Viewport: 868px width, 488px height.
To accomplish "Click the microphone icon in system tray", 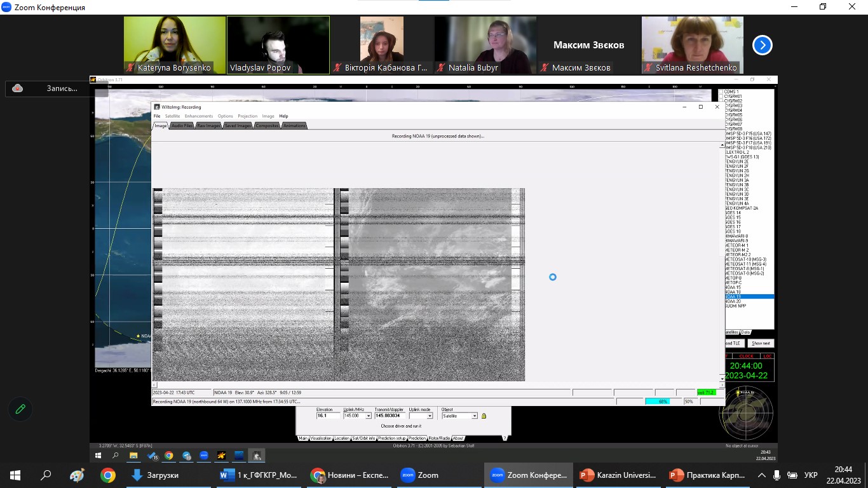I will (776, 475).
